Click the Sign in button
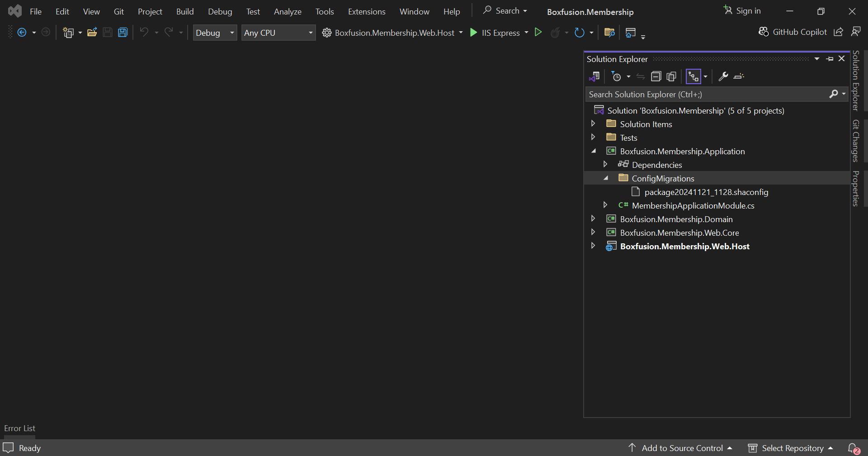 (742, 10)
